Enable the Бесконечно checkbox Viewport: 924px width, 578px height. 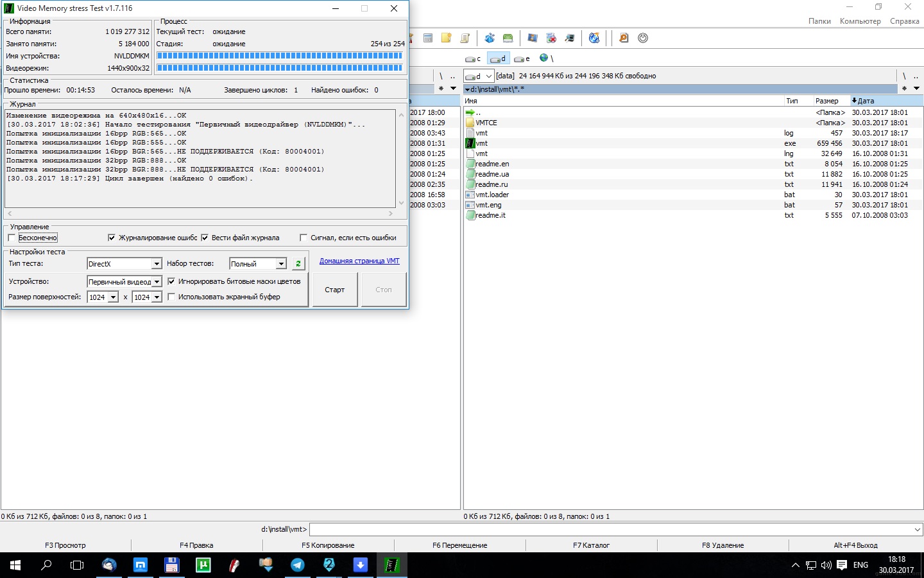tap(12, 238)
